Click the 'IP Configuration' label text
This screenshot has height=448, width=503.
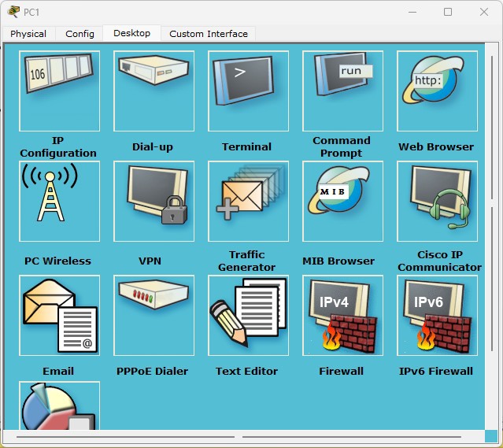[58, 146]
